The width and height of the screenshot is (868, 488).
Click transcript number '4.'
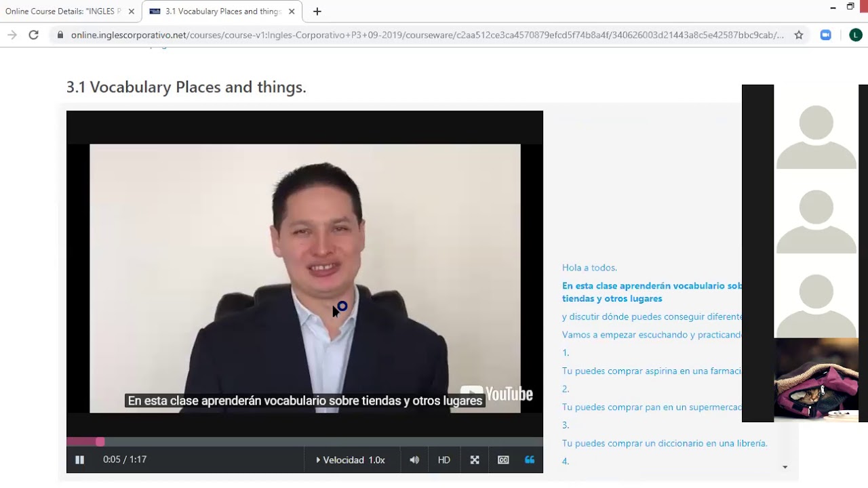coord(566,462)
